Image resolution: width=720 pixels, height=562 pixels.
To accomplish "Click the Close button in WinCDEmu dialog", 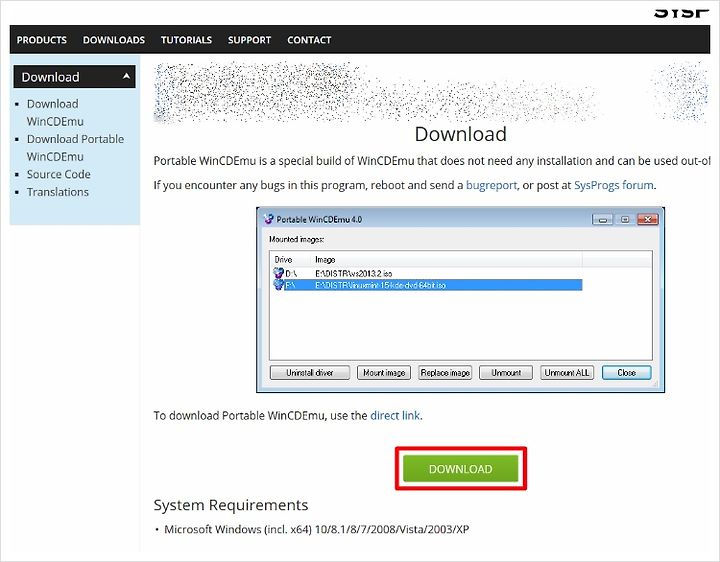I will coord(626,372).
